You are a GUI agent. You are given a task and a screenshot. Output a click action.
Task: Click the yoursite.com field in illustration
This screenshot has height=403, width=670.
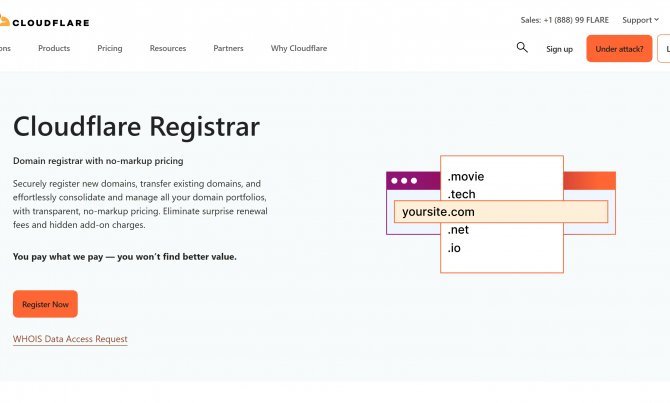(501, 212)
